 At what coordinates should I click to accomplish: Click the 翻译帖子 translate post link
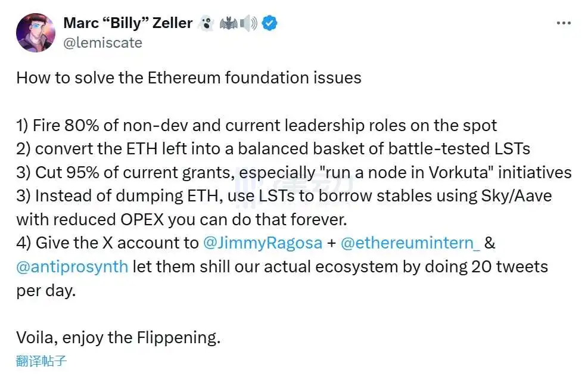41,361
